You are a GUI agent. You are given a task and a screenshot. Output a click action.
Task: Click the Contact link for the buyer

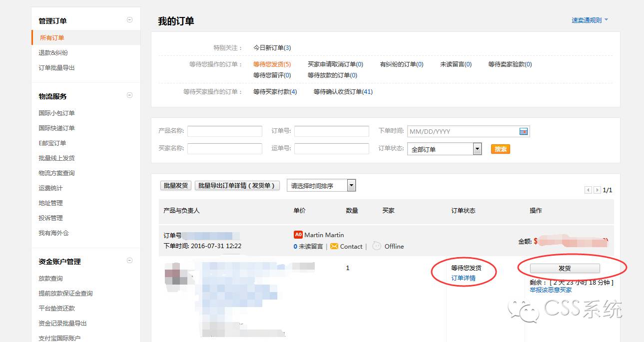(351, 246)
